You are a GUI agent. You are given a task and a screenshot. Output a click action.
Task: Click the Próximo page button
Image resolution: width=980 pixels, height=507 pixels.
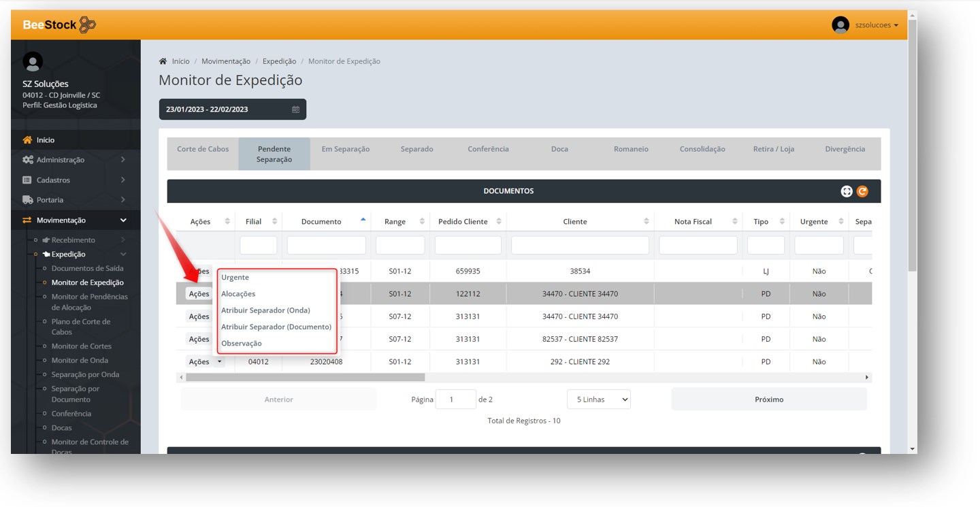(769, 399)
